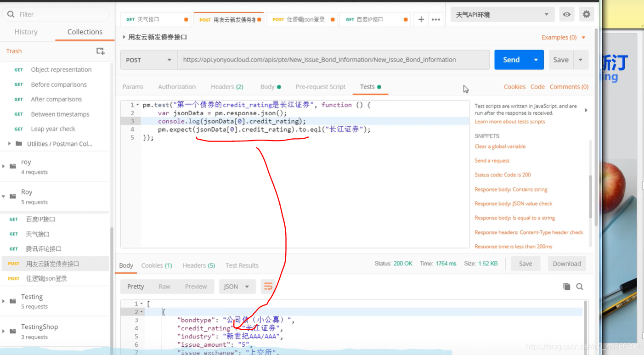Open the Cookies link

click(x=514, y=87)
